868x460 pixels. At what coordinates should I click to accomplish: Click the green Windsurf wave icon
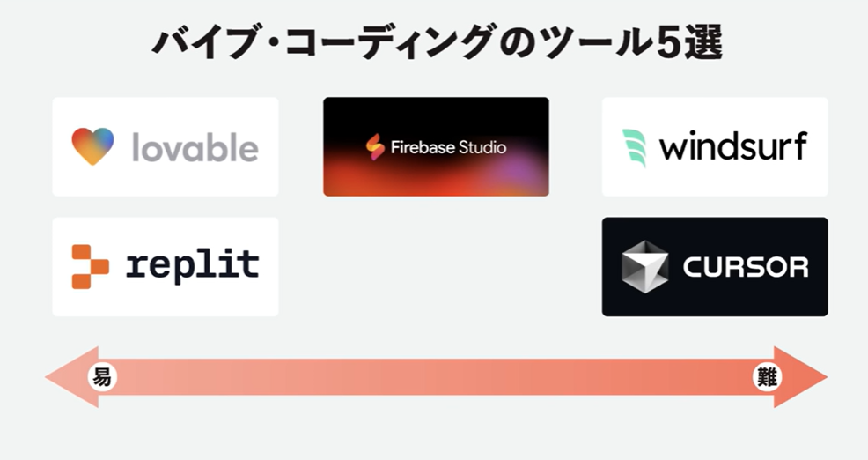pos(635,148)
